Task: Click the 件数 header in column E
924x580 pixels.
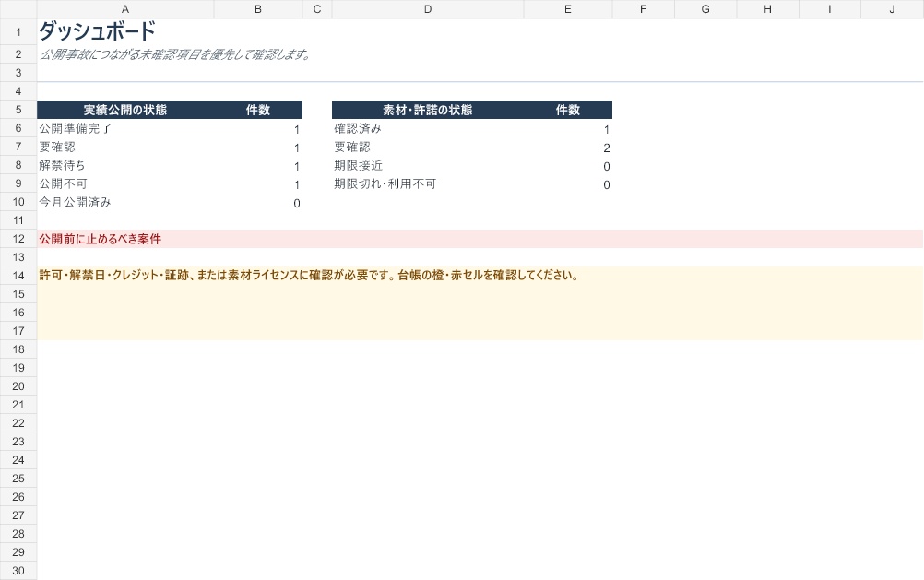Action: [x=567, y=110]
